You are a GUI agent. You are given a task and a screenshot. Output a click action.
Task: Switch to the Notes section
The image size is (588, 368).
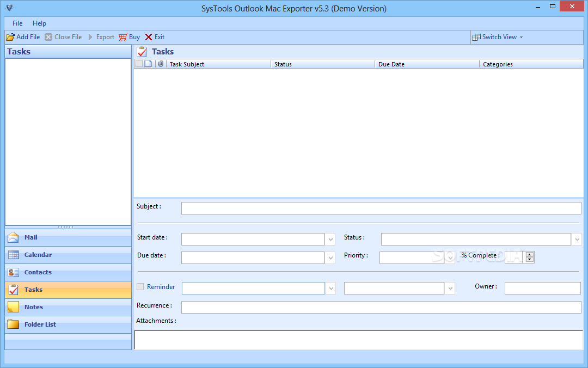pyautogui.click(x=68, y=307)
